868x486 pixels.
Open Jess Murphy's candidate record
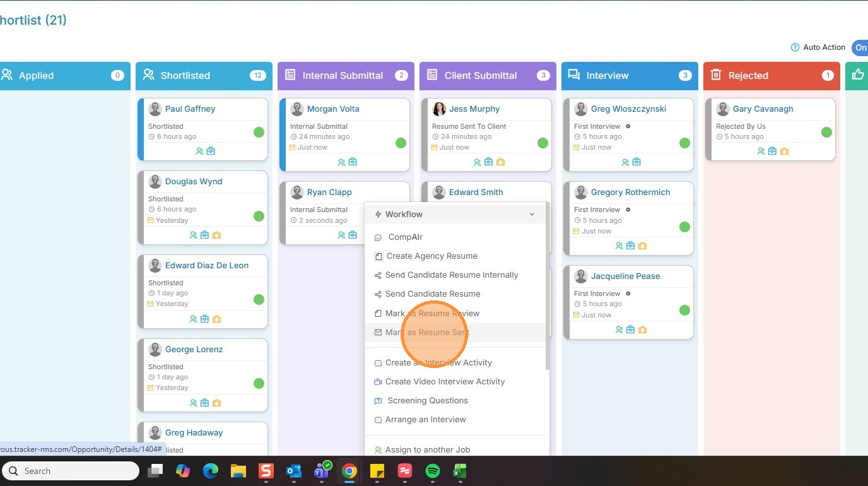point(474,109)
